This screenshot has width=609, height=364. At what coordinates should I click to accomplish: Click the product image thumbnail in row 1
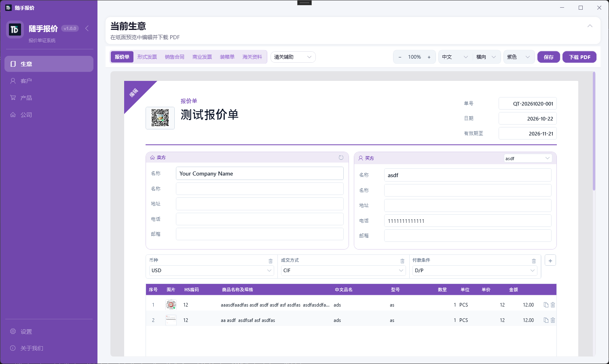(171, 305)
